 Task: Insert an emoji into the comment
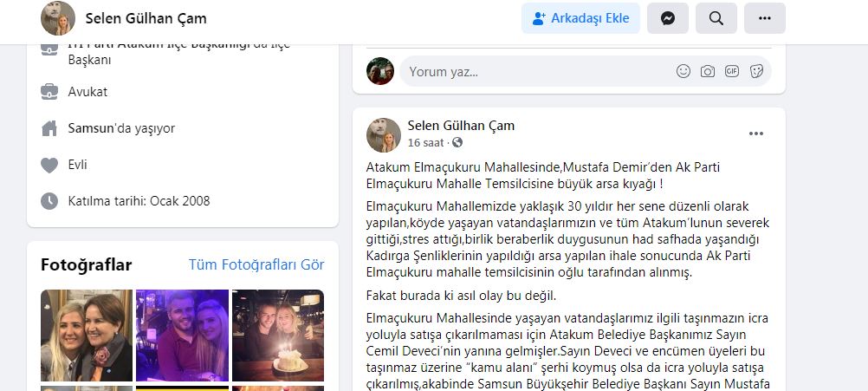tap(683, 71)
